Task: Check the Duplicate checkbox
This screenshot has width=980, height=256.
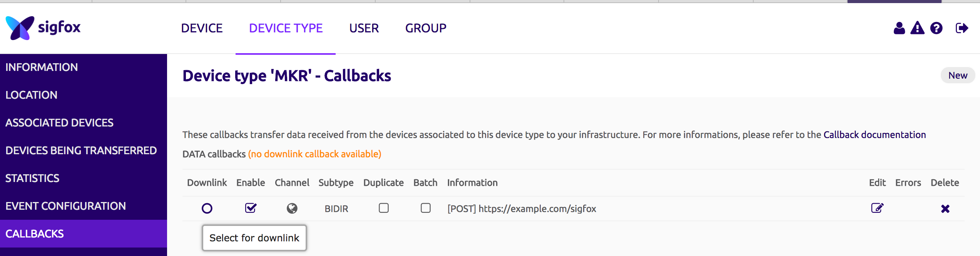Action: [x=384, y=208]
